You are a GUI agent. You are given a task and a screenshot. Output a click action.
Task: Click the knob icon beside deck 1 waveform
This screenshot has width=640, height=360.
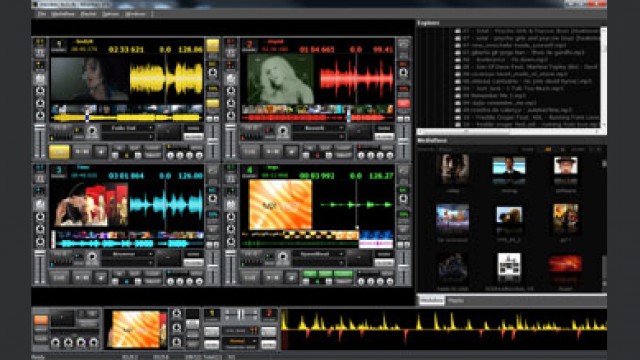(x=213, y=73)
